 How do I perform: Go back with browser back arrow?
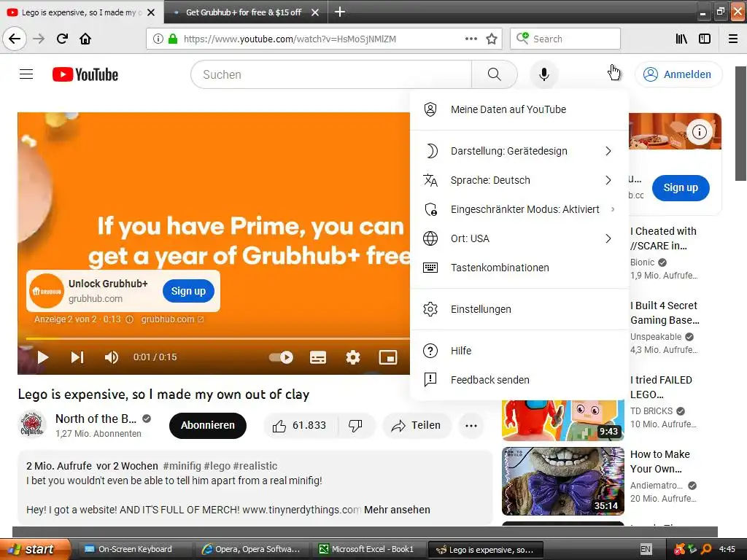pos(15,39)
